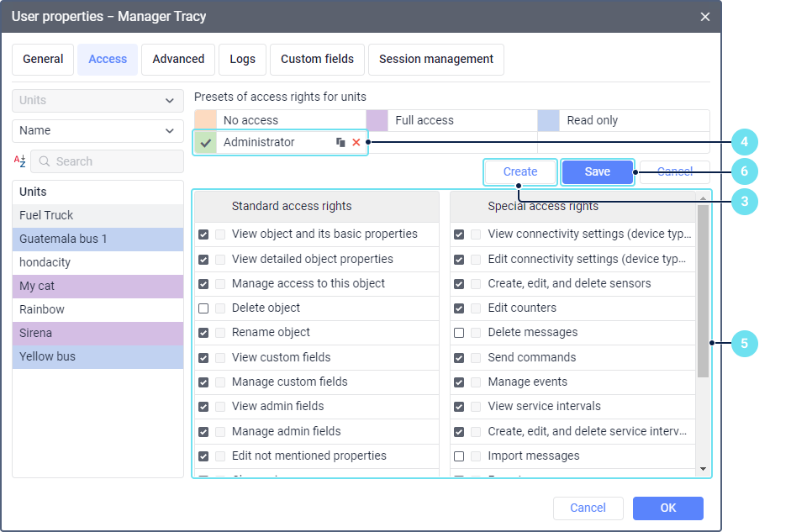This screenshot has height=532, width=791.
Task: Tick the Delete messages checkbox
Action: 459,333
